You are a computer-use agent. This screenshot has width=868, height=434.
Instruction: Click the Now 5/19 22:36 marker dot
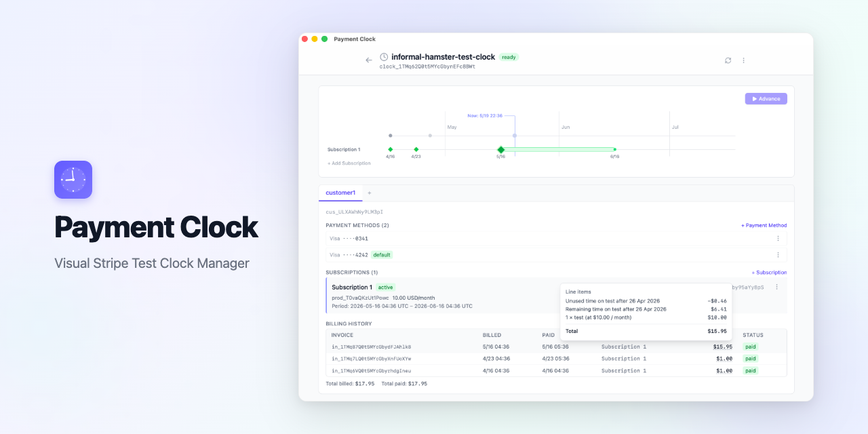coord(515,136)
